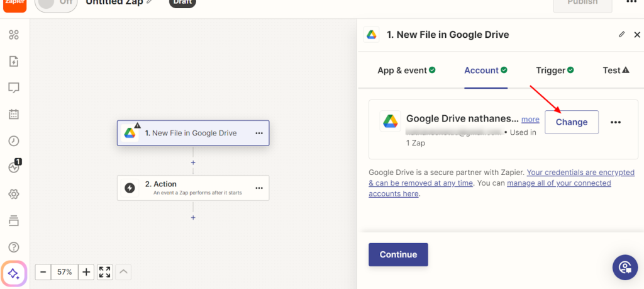Open the calendar schedule sidebar icon
644x289 pixels.
(x=14, y=115)
